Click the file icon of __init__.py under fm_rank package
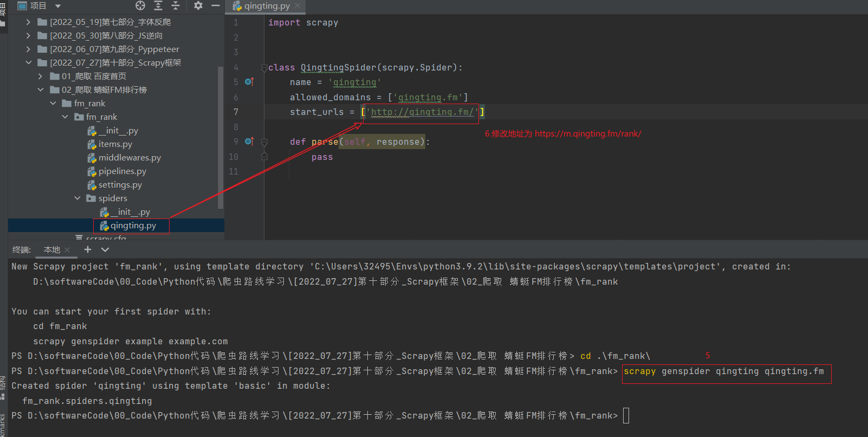 click(92, 131)
